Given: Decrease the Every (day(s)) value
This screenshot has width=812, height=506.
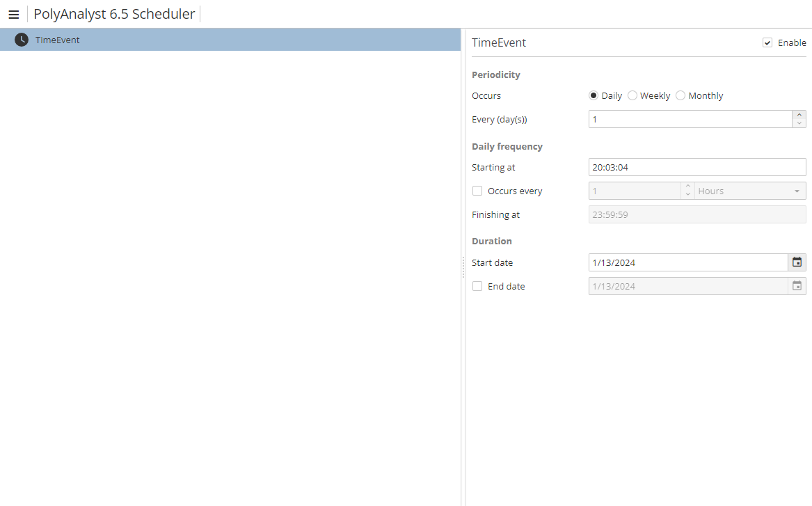Looking at the screenshot, I should pos(799,123).
